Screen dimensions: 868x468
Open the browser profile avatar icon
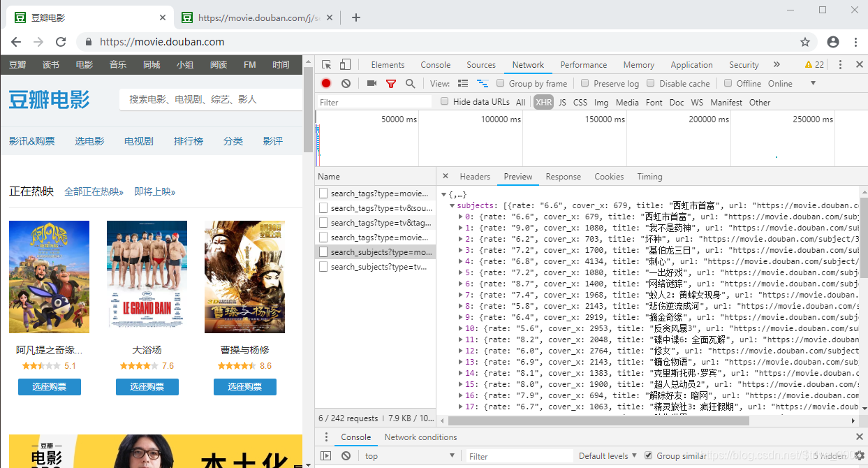pos(833,42)
